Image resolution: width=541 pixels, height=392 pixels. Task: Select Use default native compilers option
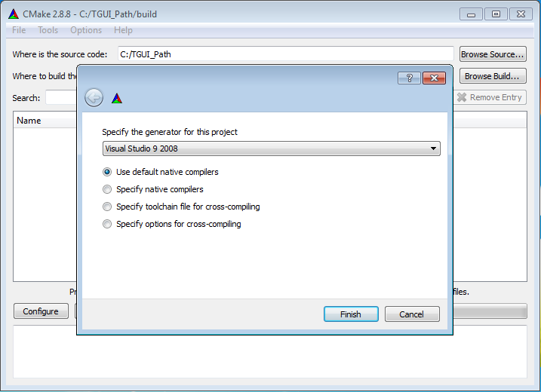pos(107,172)
